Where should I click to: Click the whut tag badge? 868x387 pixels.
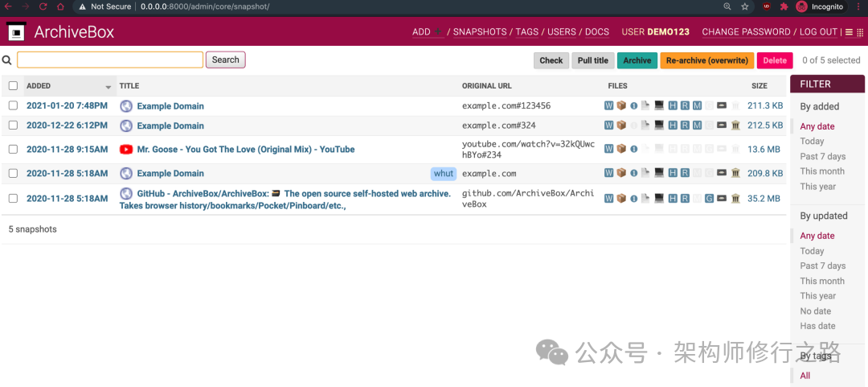pos(444,174)
